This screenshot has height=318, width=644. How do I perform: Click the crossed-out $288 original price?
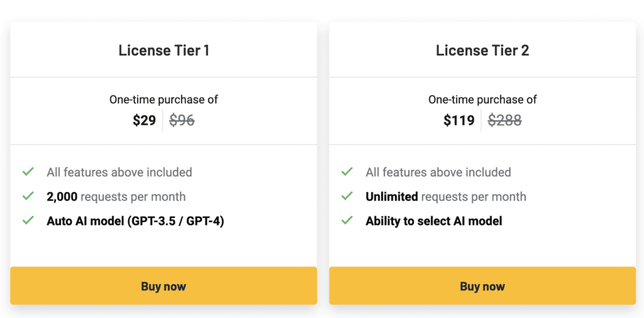pos(504,120)
